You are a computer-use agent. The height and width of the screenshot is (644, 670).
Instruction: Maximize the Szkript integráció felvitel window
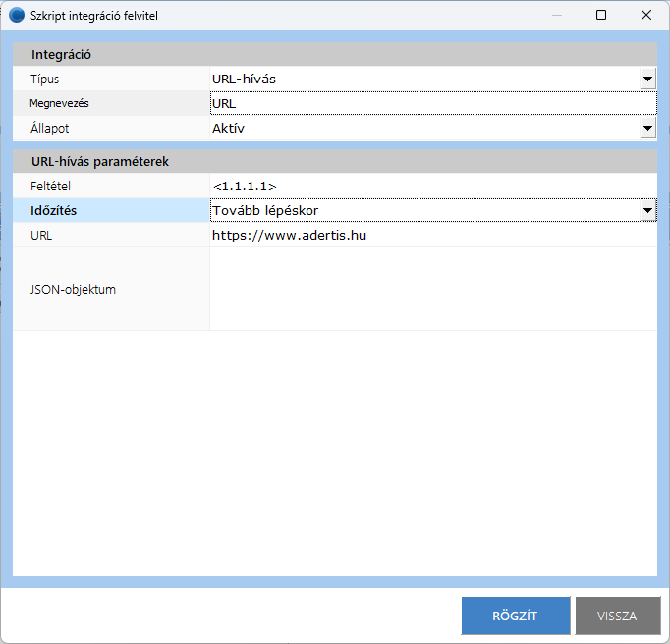601,15
